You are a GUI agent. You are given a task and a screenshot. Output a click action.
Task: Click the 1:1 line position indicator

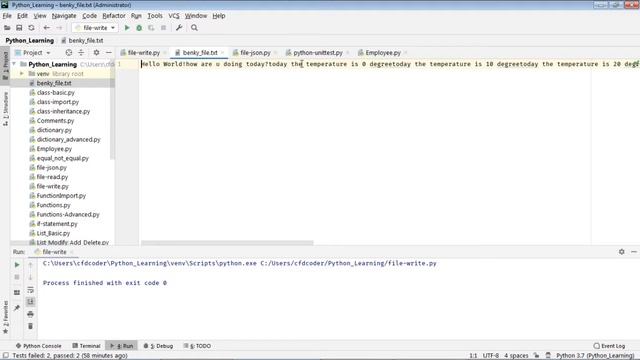click(x=473, y=356)
